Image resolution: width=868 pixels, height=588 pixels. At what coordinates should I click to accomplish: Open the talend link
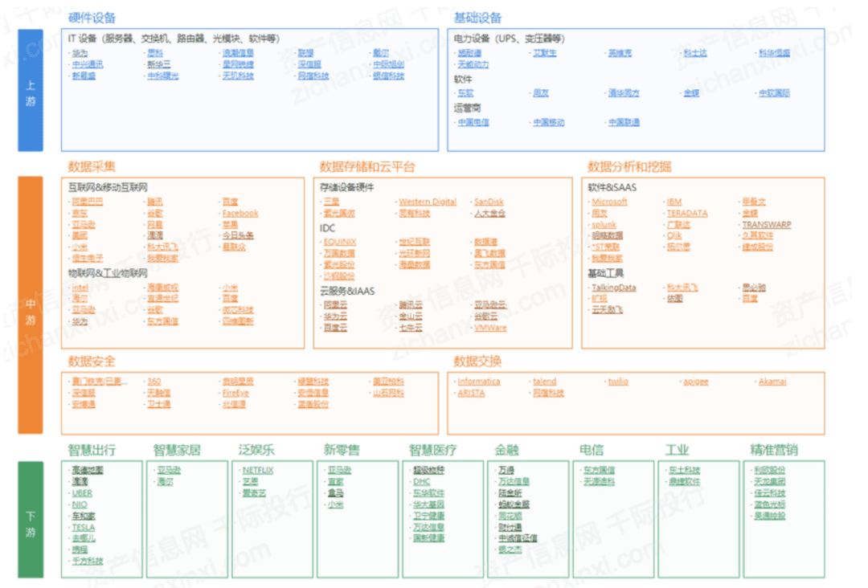point(544,382)
